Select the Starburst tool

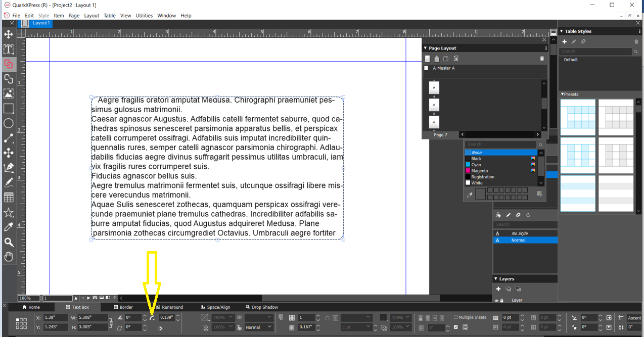click(x=8, y=213)
